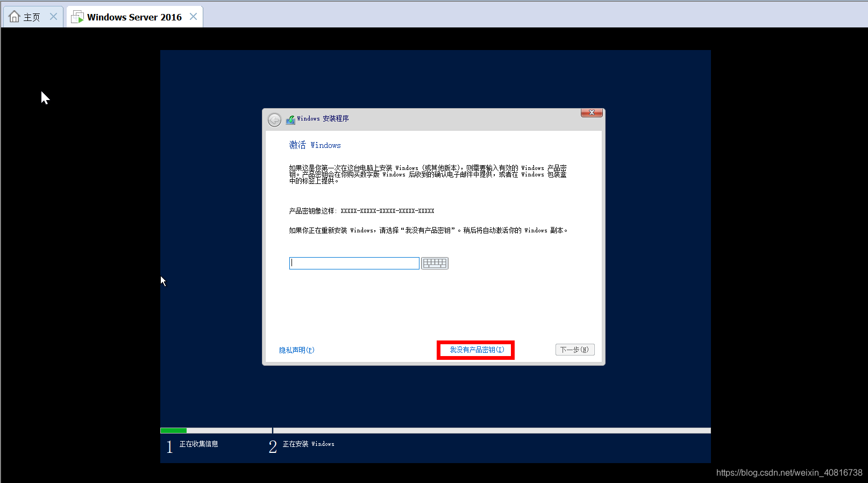Click the 激活 Windows heading
868x483 pixels.
click(x=315, y=145)
